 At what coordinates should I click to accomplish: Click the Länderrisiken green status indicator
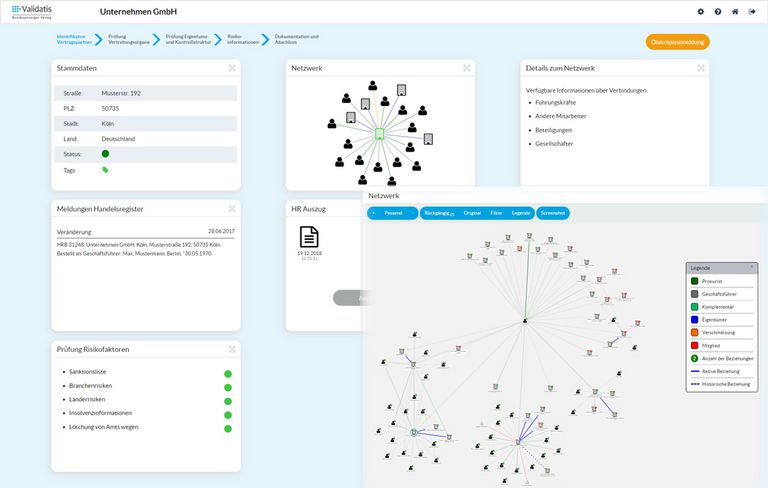tap(228, 401)
